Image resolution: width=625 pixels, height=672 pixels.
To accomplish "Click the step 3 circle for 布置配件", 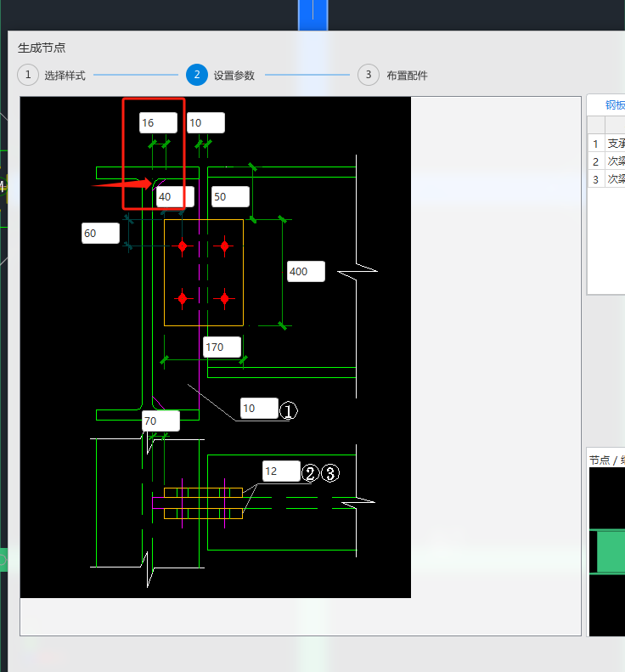I will point(368,75).
